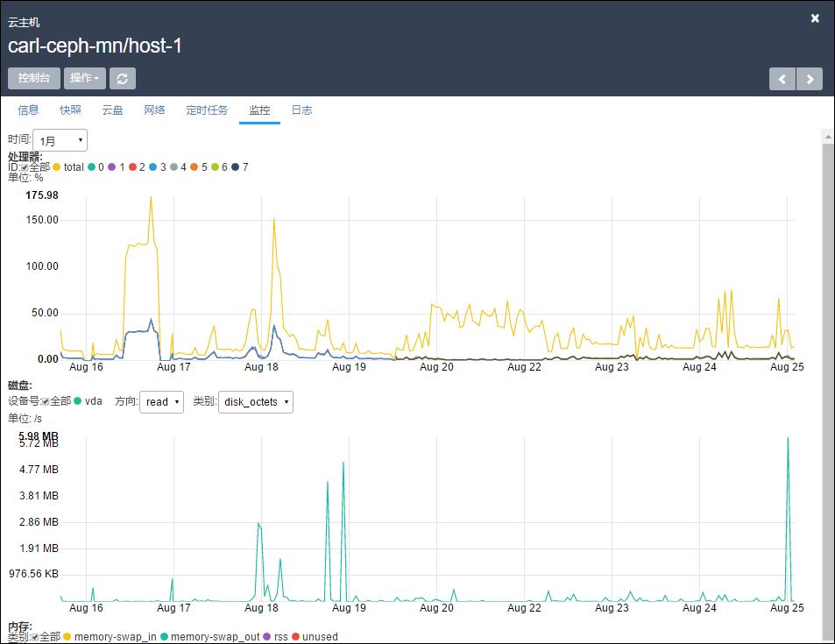Toggle the memory 类别 全部 checkbox
Screen dimensions: 835x644
click(35, 637)
